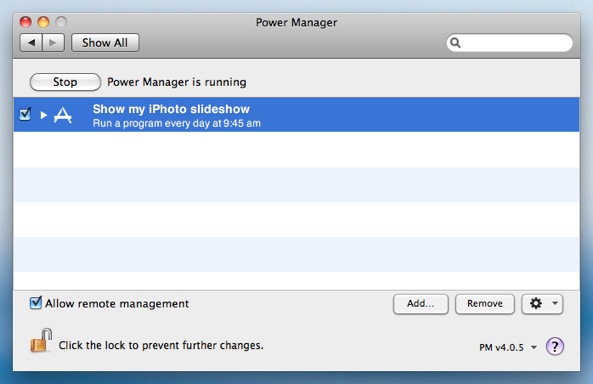Image resolution: width=593 pixels, height=384 pixels.
Task: Click the magnifying glass search icon
Action: click(455, 43)
